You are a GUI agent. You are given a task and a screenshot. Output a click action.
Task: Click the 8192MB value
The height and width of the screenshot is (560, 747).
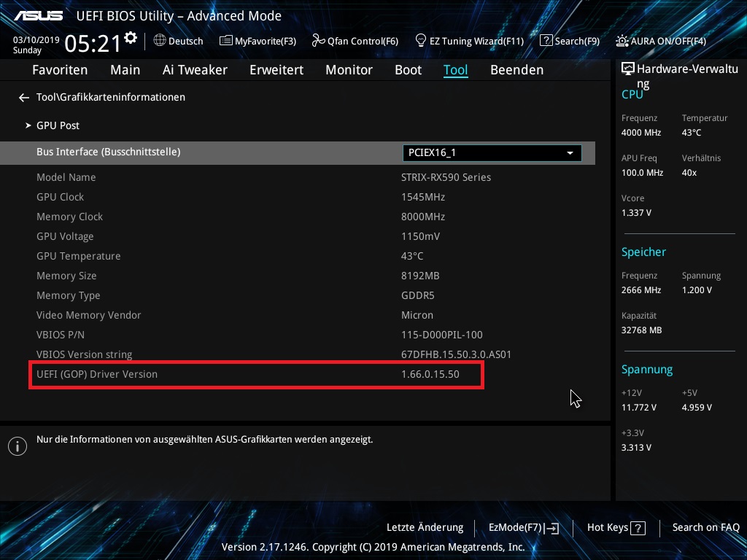pyautogui.click(x=420, y=276)
